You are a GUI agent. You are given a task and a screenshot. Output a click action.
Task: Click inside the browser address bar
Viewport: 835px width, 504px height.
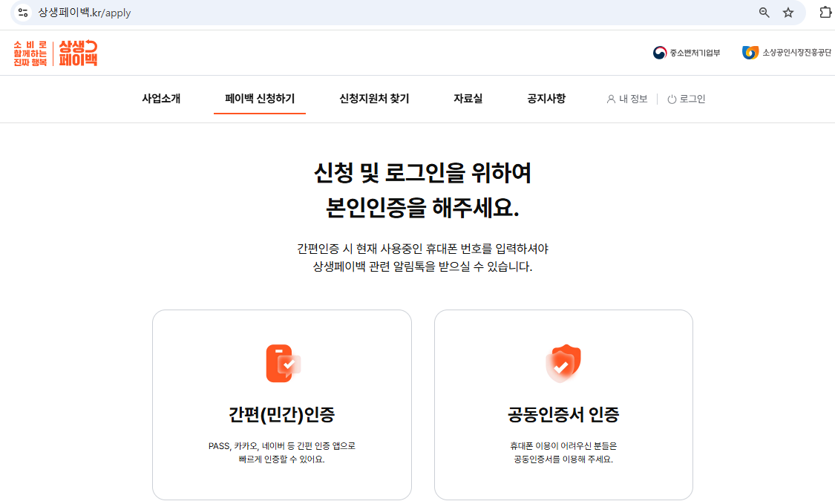click(223, 13)
